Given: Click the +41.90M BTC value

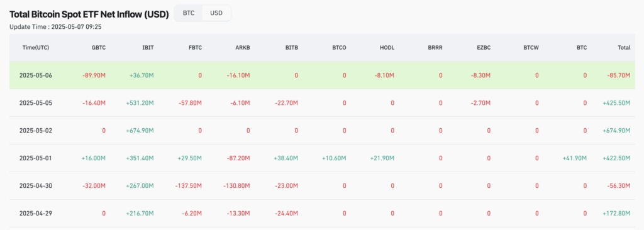Looking at the screenshot, I should (575, 158).
